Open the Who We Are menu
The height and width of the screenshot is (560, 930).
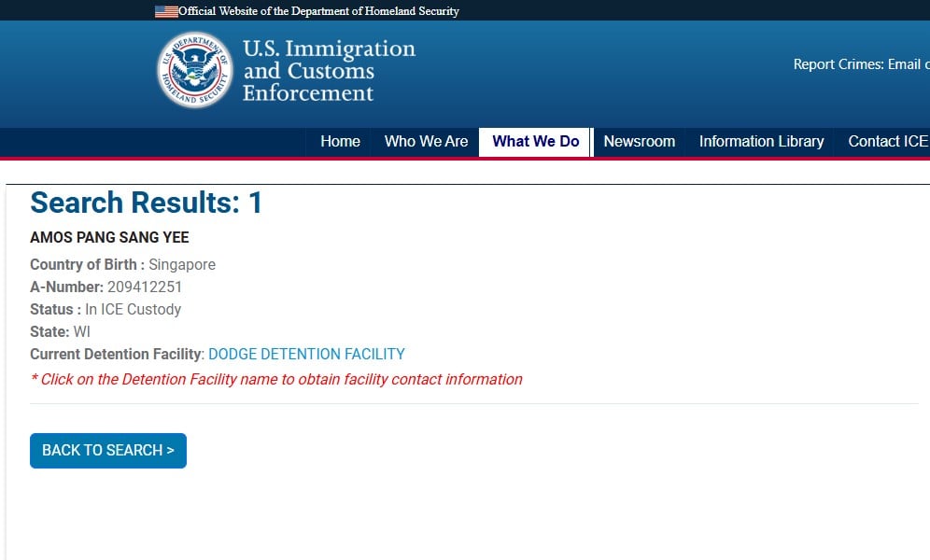point(426,142)
